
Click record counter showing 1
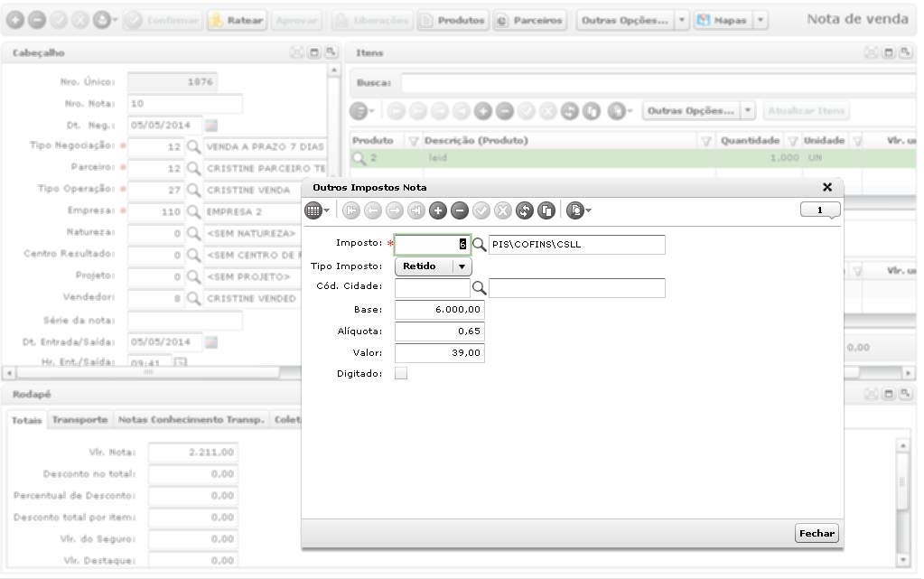pos(820,210)
